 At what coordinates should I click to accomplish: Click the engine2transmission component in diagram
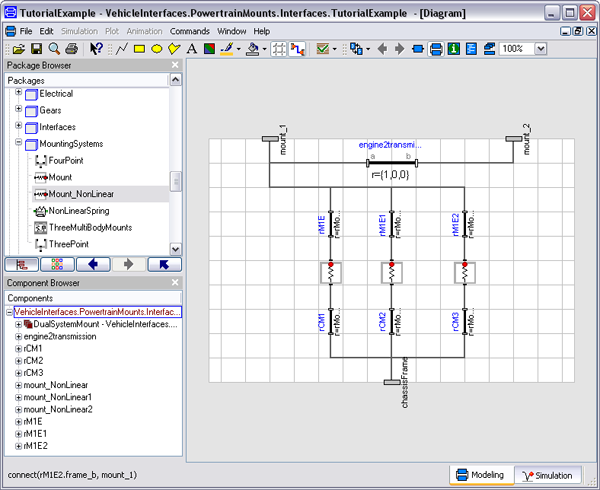point(391,163)
